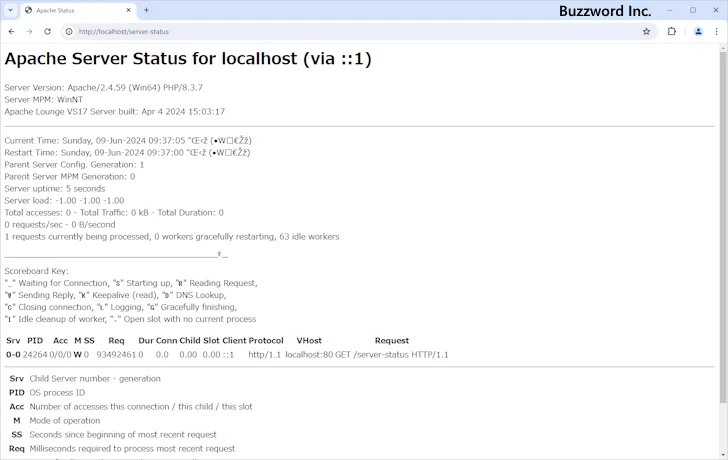Close the browser window
This screenshot has width=728, height=460.
[715, 10]
